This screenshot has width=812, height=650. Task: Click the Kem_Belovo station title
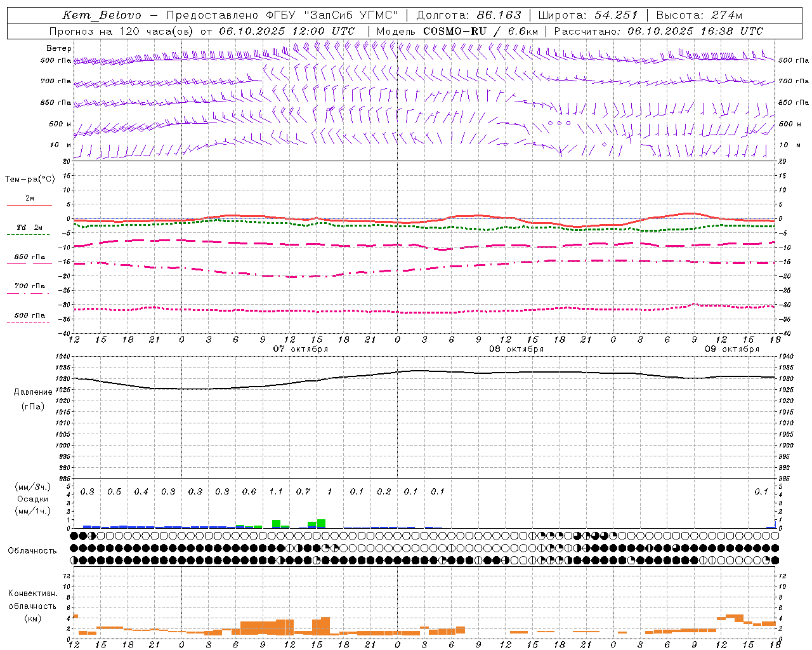pos(101,15)
